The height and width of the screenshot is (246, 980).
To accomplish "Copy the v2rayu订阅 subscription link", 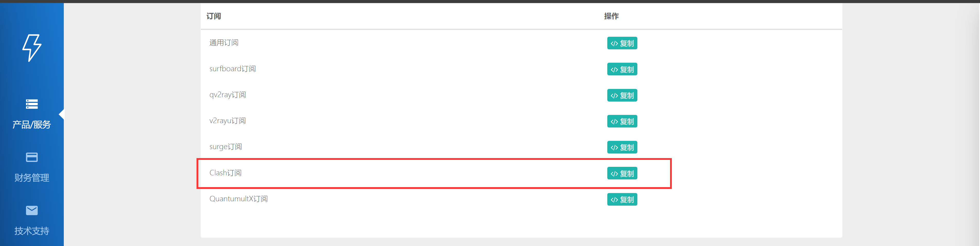I will point(622,121).
